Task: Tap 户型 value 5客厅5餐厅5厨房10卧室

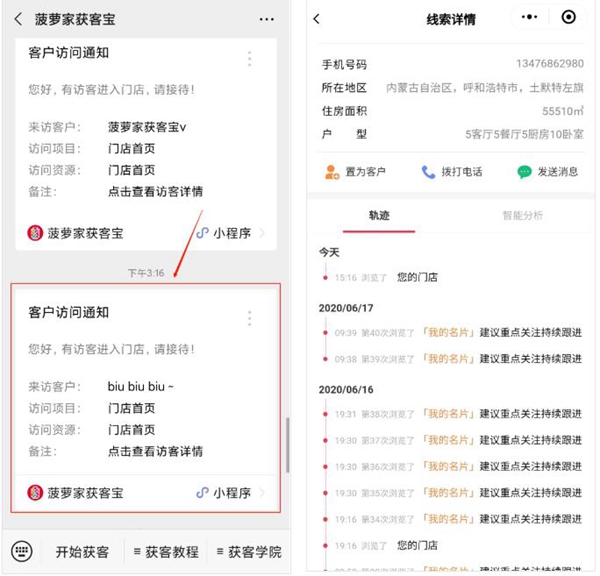Action: tap(524, 134)
